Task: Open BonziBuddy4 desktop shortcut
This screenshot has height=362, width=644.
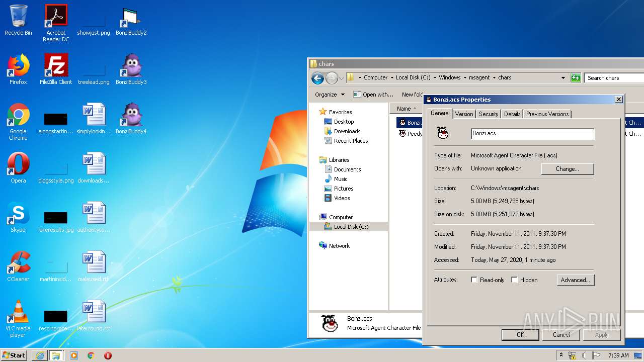Action: click(x=131, y=119)
